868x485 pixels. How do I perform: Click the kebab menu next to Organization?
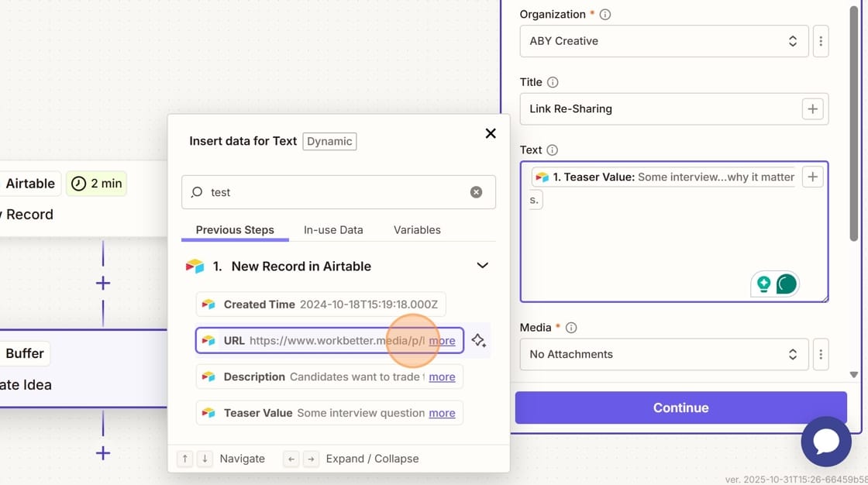(821, 41)
